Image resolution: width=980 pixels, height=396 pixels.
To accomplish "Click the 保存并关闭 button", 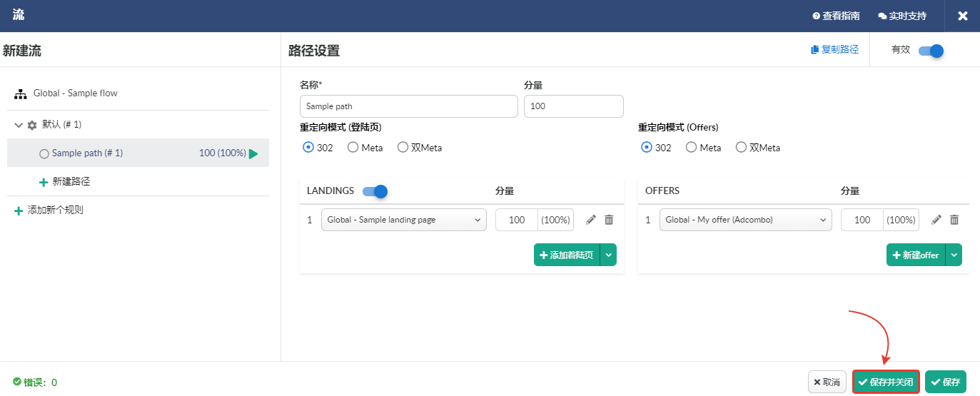I will click(x=886, y=382).
